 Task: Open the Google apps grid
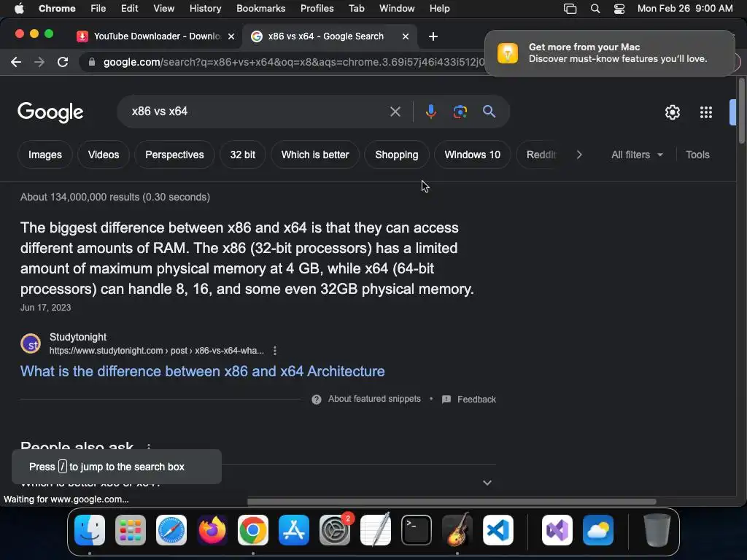pos(706,112)
